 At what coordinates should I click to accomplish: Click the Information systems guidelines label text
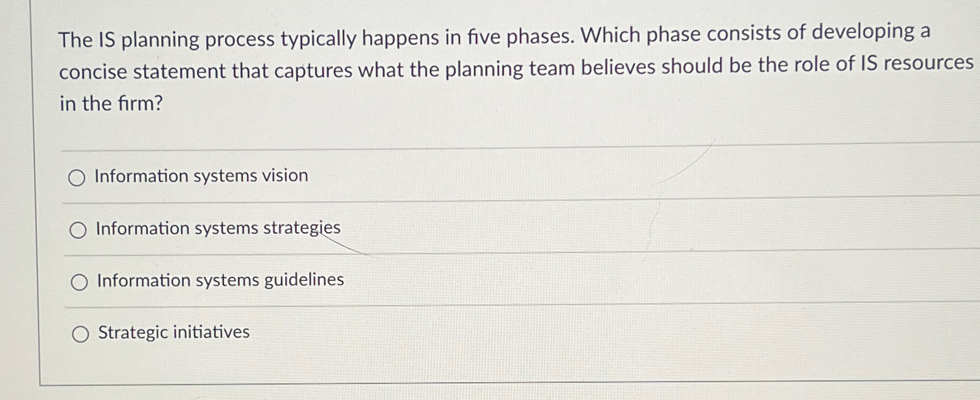pos(219,280)
